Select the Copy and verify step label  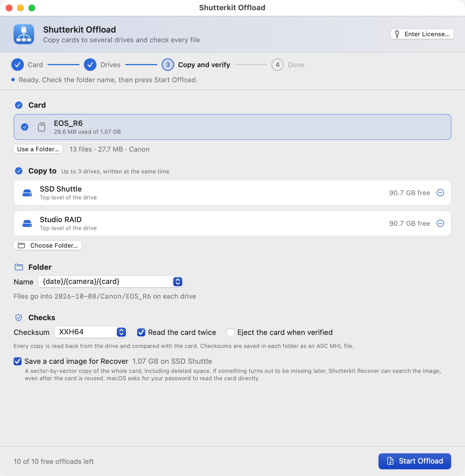point(204,65)
